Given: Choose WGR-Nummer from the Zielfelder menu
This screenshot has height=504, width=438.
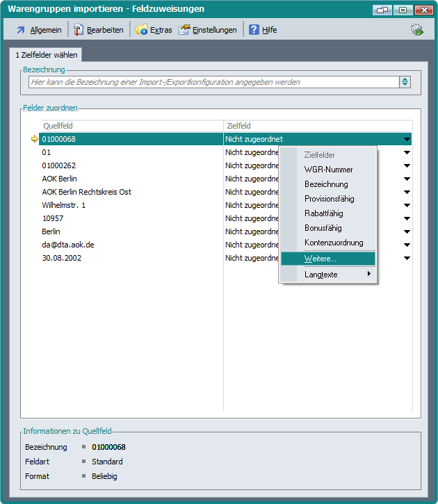Looking at the screenshot, I should click(x=328, y=170).
